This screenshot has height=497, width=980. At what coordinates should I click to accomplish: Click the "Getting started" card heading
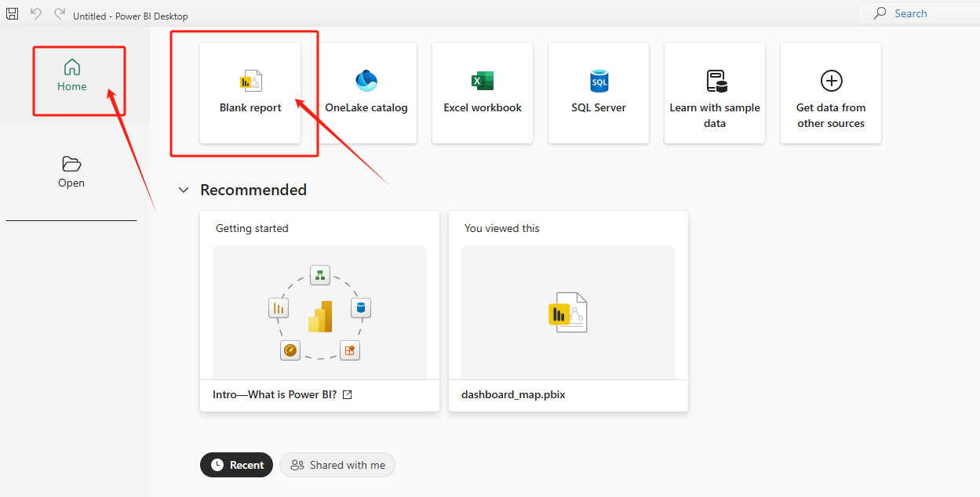252,228
